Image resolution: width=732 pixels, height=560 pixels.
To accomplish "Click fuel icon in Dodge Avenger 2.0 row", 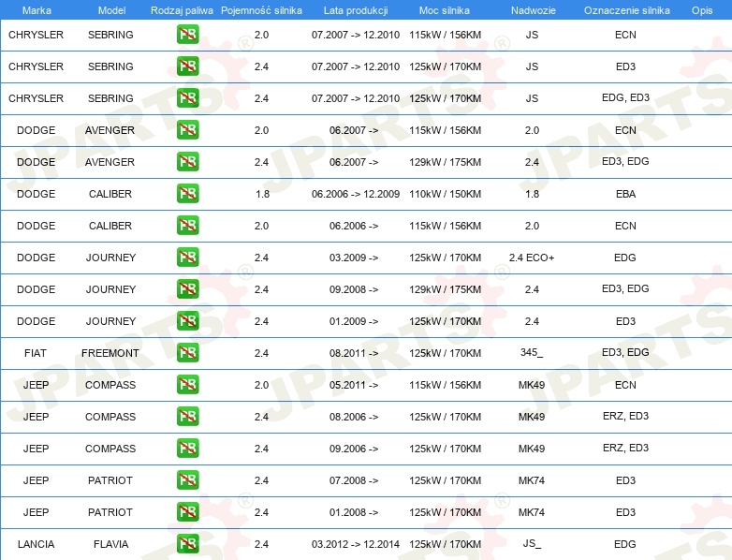I will [x=187, y=130].
